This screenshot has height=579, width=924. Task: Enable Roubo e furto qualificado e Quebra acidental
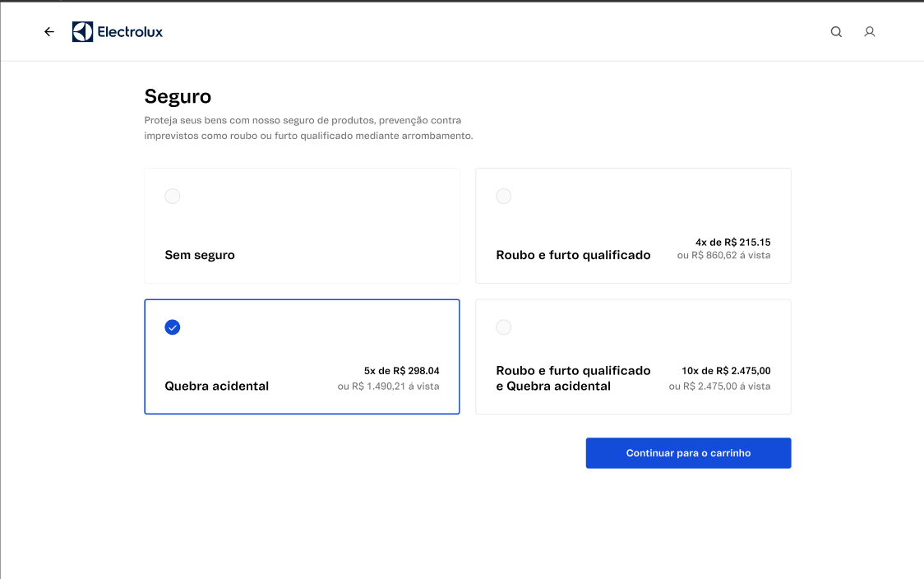[504, 327]
